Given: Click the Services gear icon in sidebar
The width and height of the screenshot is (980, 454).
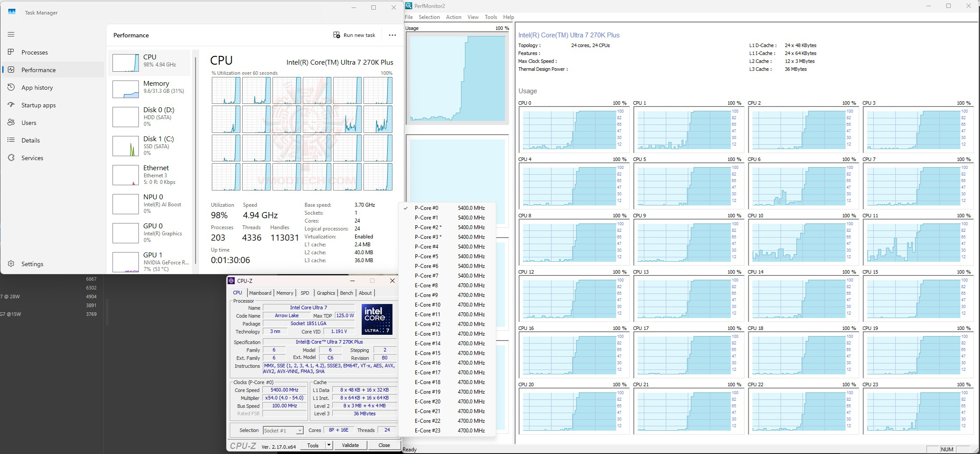Looking at the screenshot, I should tap(11, 157).
